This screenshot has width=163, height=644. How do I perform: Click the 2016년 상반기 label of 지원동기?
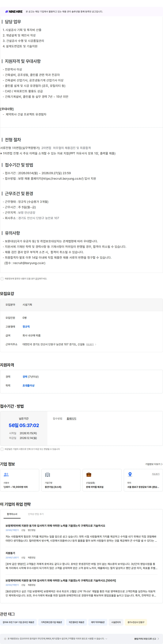[12, 557]
